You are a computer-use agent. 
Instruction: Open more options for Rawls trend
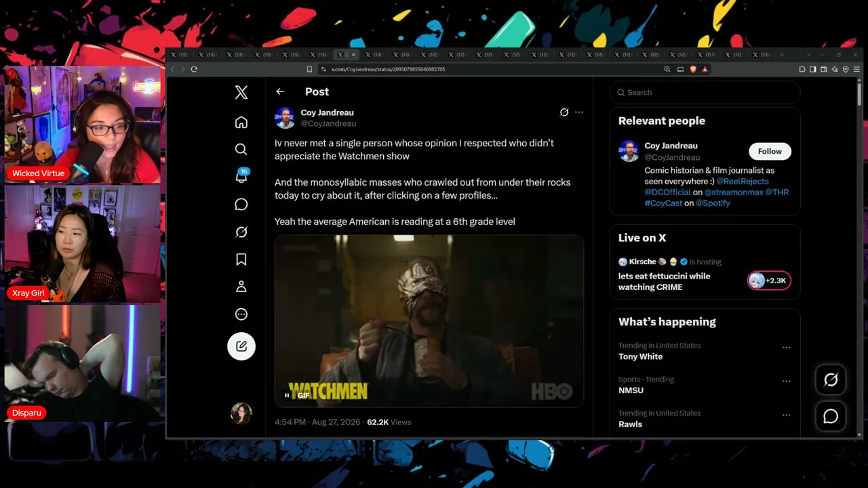[786, 415]
